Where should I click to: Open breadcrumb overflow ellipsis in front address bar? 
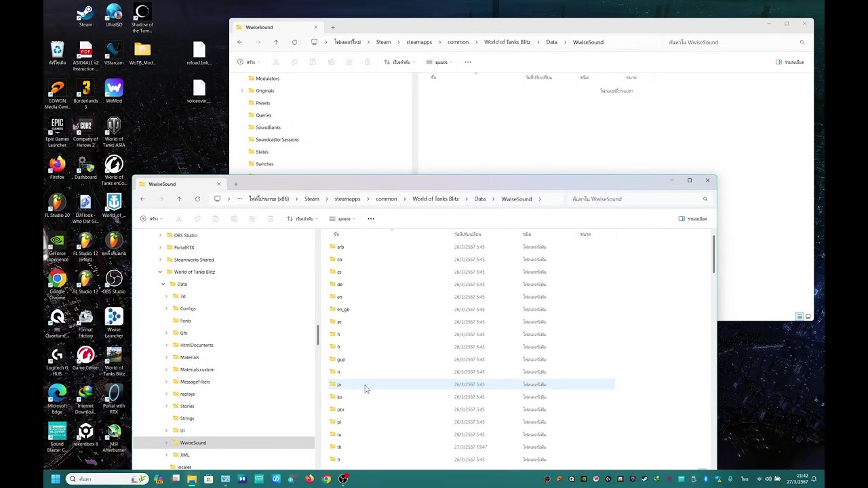[239, 199]
